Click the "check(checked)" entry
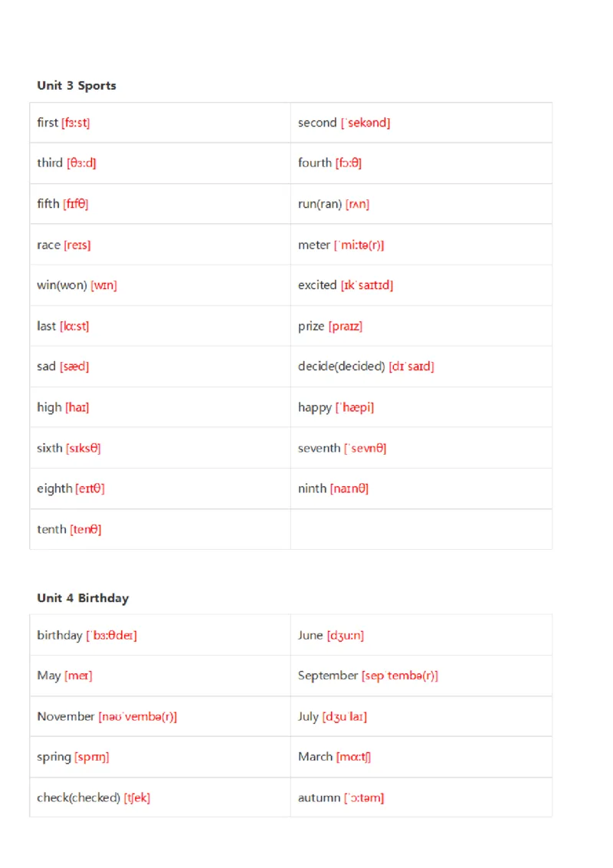The width and height of the screenshot is (613, 868). 78,797
